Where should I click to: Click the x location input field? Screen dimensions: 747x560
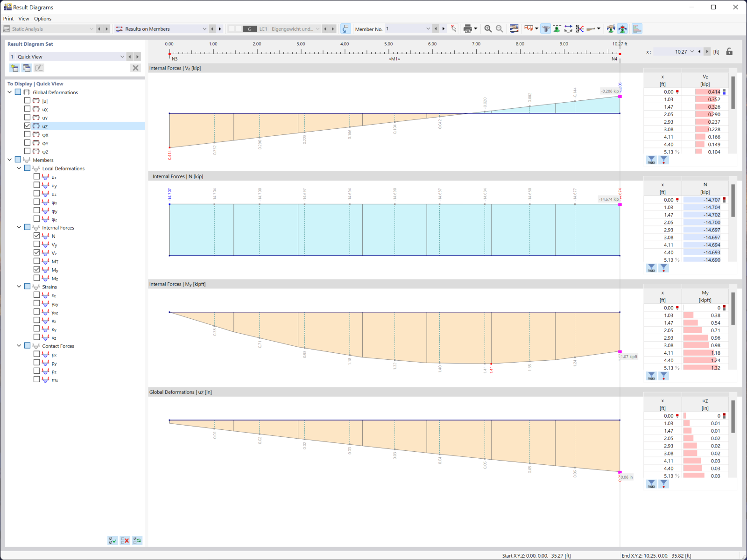[x=677, y=52]
